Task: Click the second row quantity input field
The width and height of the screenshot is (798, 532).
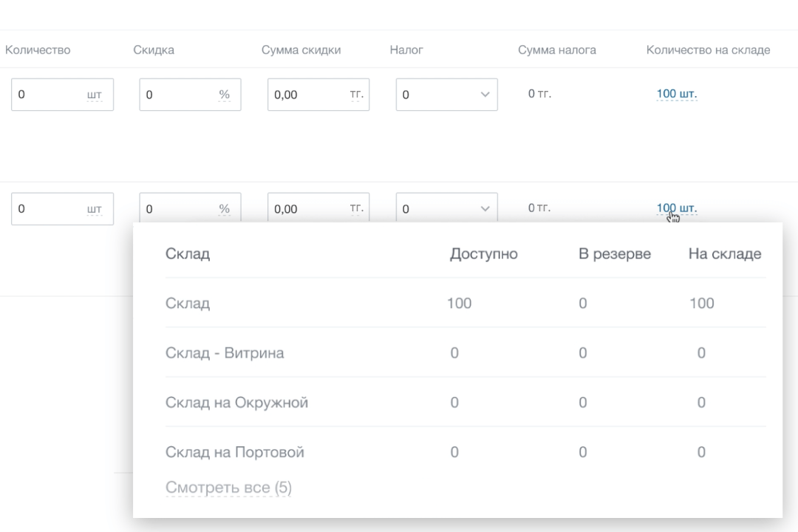Action: (48, 208)
